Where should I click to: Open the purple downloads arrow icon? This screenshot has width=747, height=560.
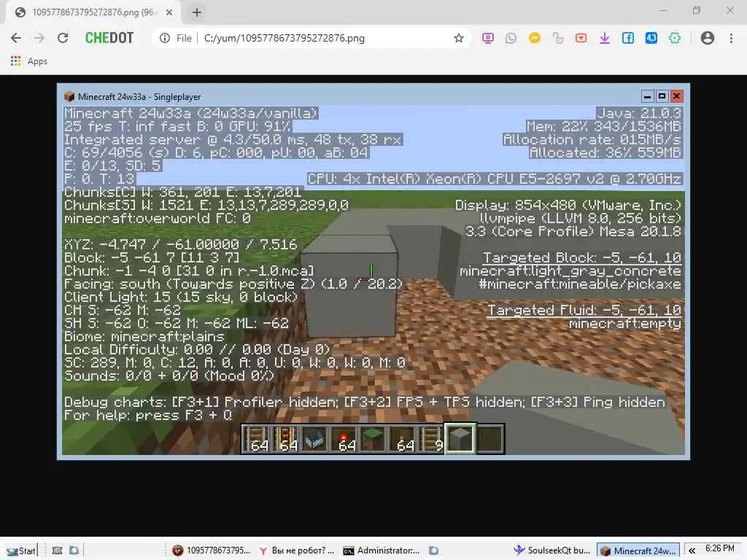604,38
